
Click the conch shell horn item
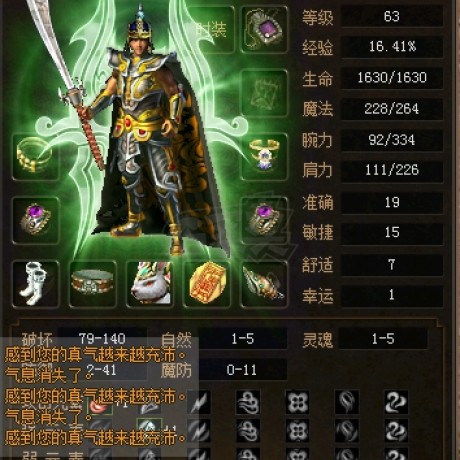(x=264, y=284)
